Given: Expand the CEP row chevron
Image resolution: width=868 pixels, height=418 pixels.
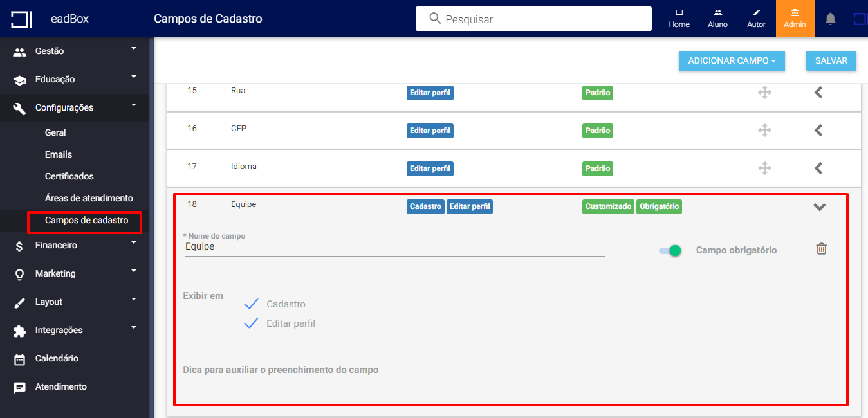Looking at the screenshot, I should (818, 131).
